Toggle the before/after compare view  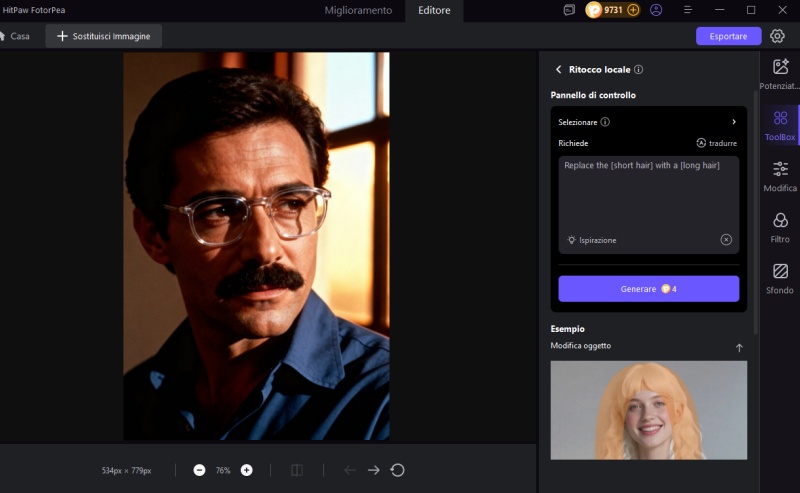click(297, 470)
